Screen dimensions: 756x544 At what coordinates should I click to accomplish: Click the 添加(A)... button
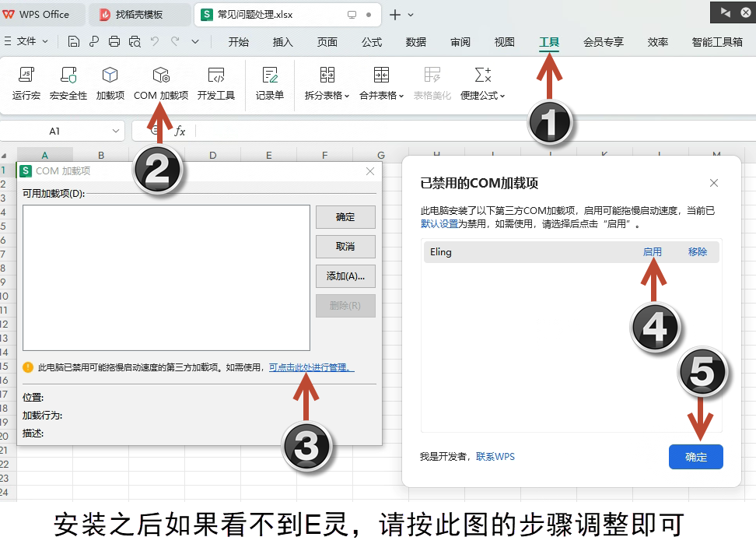pos(345,276)
